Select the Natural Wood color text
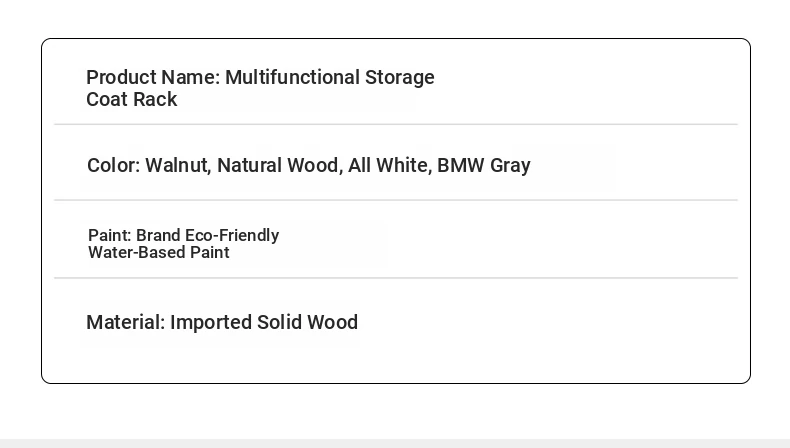 click(x=280, y=165)
